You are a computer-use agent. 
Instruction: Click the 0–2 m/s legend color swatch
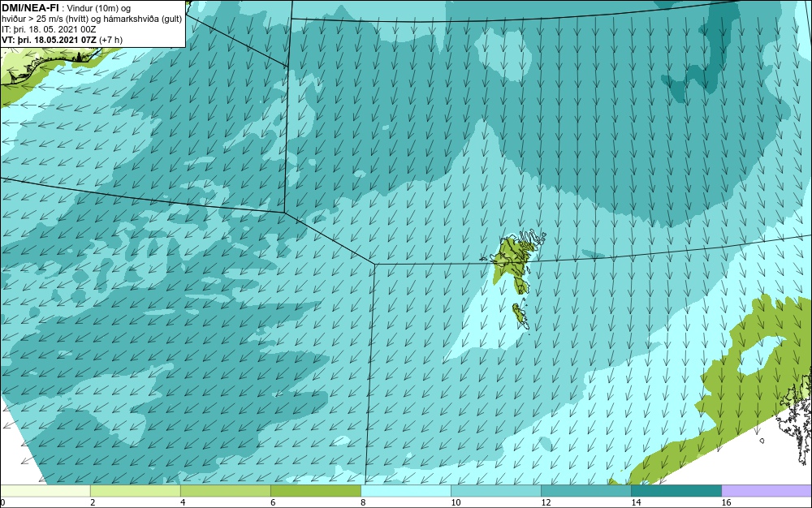(45, 491)
